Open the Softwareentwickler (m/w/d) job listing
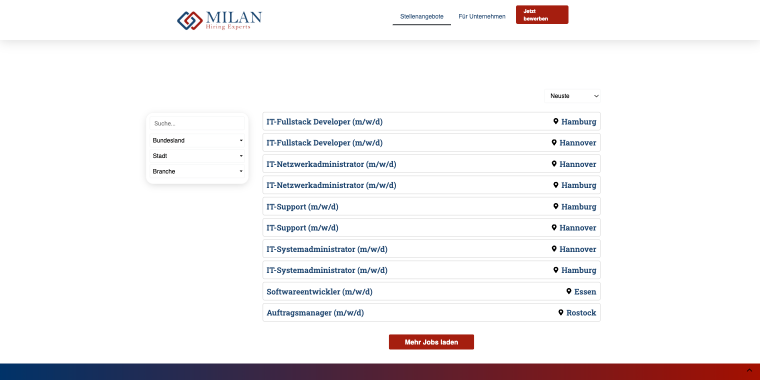760x380 pixels. click(431, 292)
